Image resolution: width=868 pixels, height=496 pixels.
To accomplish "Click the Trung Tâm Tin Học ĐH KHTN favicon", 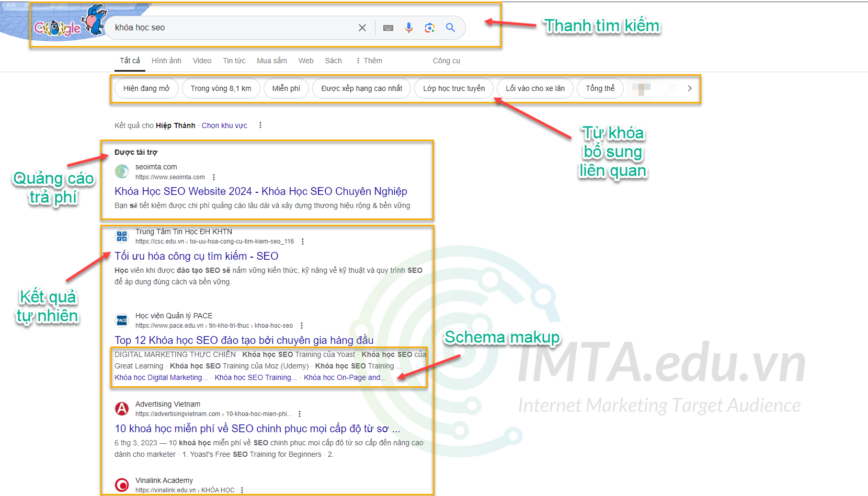I will click(122, 236).
